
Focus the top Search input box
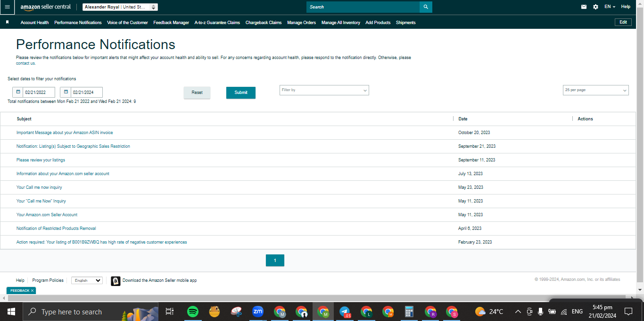tap(363, 7)
